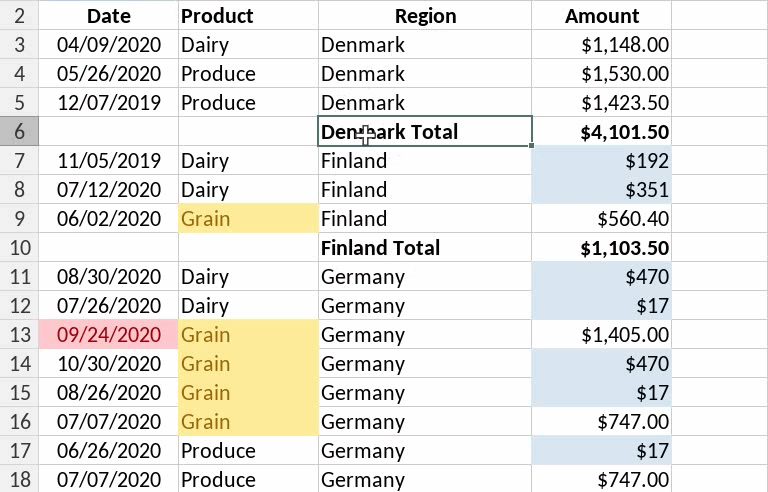Select row 6 header
Screen dimensions: 768x492
[19, 132]
